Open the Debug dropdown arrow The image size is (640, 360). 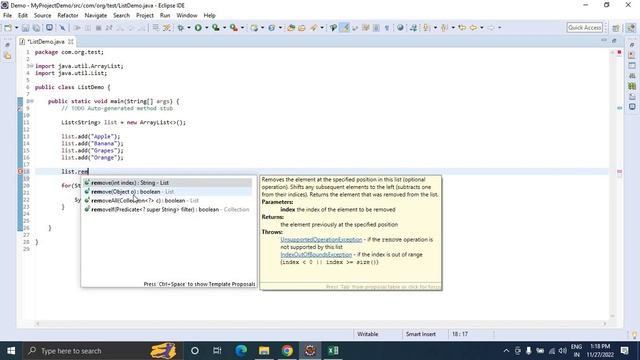pos(189,28)
